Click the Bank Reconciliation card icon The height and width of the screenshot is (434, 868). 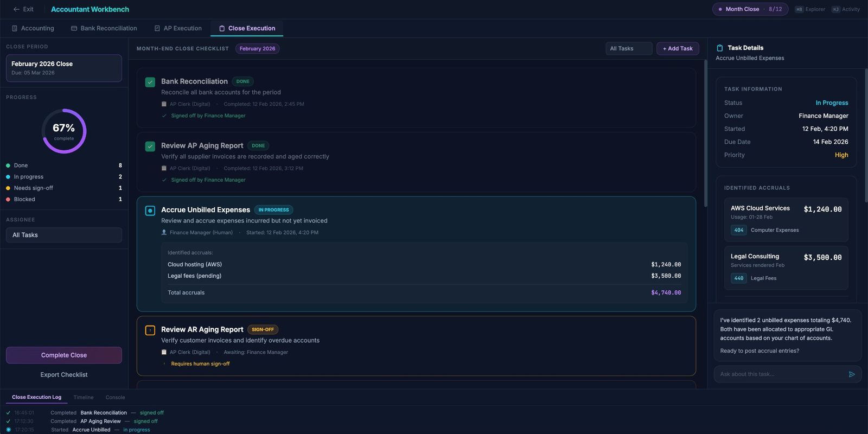74,28
